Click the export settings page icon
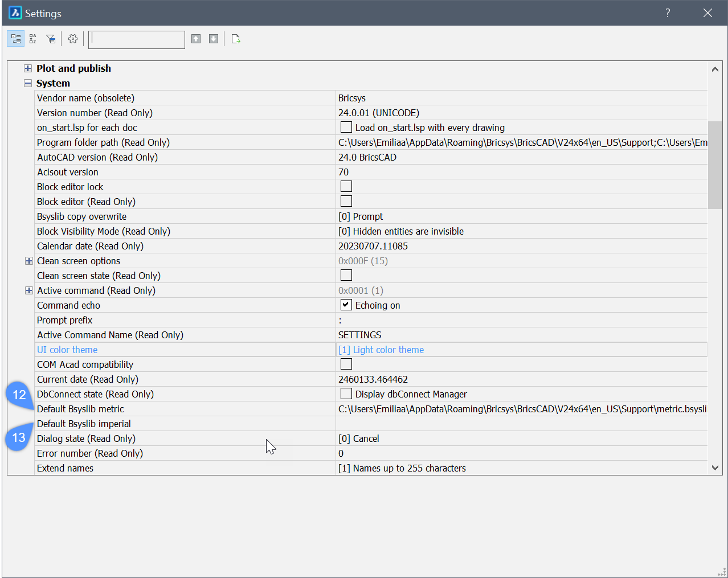Image resolution: width=728 pixels, height=578 pixels. coord(236,39)
